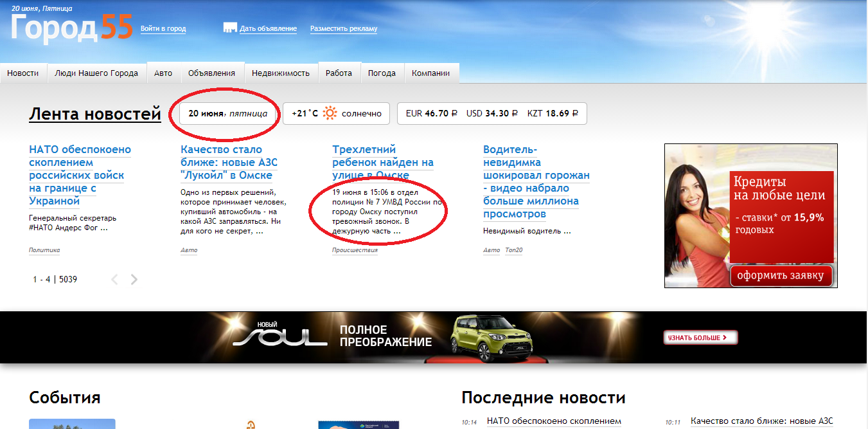Click the Кредиты на любые цели ad banner
The height and width of the screenshot is (429, 868).
coord(751,215)
